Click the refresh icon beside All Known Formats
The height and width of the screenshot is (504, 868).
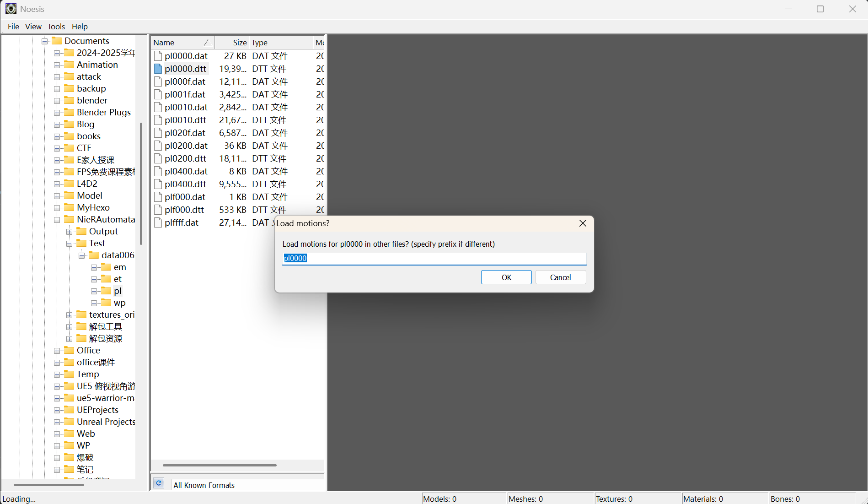click(159, 483)
